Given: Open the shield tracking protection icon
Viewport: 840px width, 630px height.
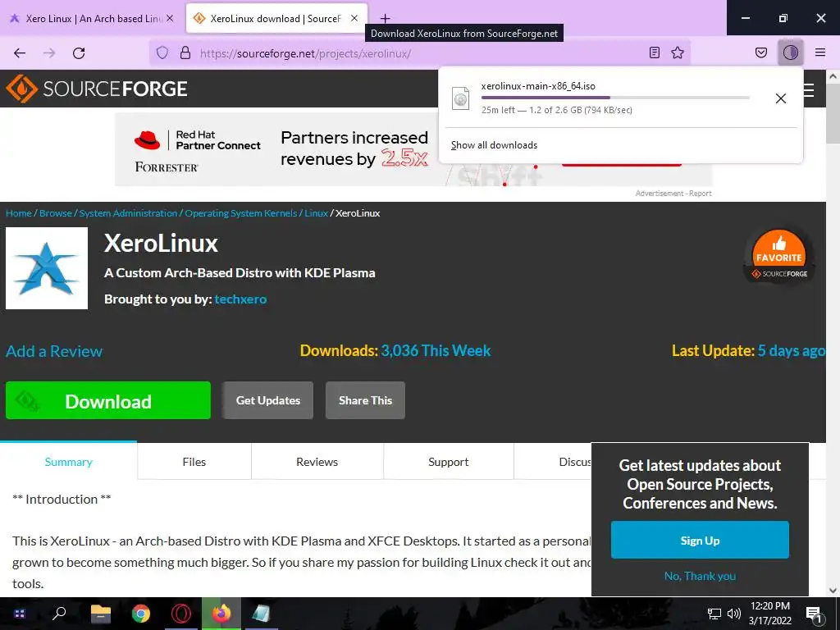Looking at the screenshot, I should 162,52.
